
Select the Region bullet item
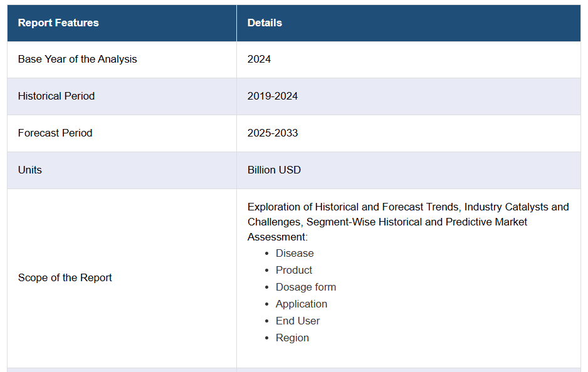292,338
